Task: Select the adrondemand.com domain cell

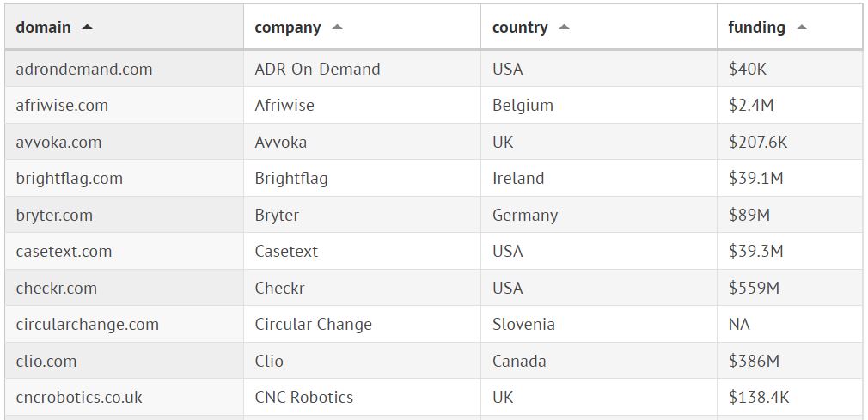Action: (x=84, y=69)
